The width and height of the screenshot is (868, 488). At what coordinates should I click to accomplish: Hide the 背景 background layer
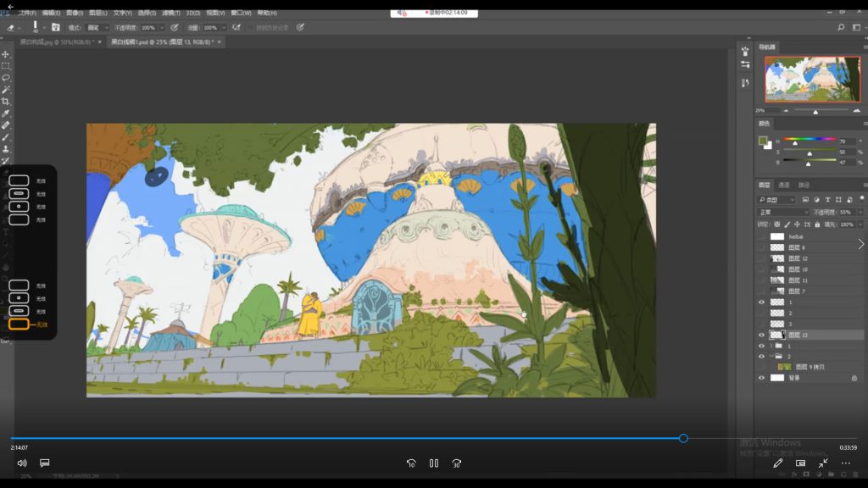tap(761, 378)
